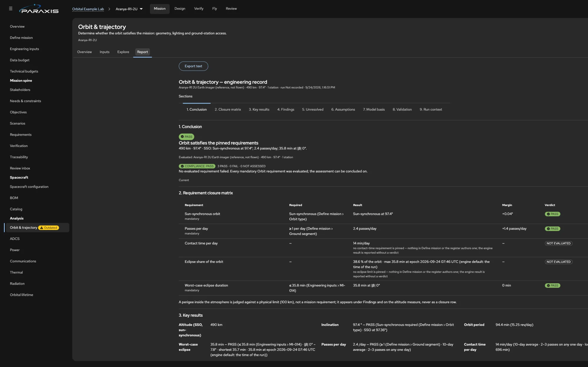588x367 pixels.
Task: Open the Fly top tab
Action: coord(215,9)
